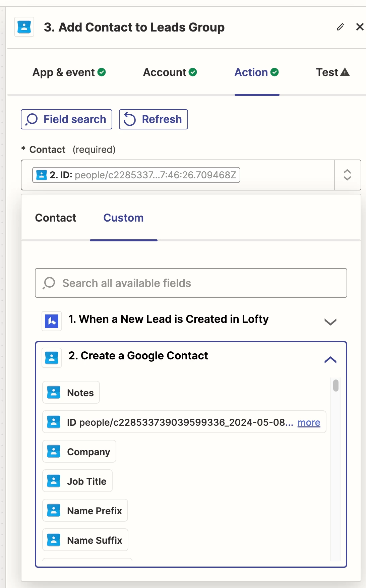Select the Name Suffix field

85,540
